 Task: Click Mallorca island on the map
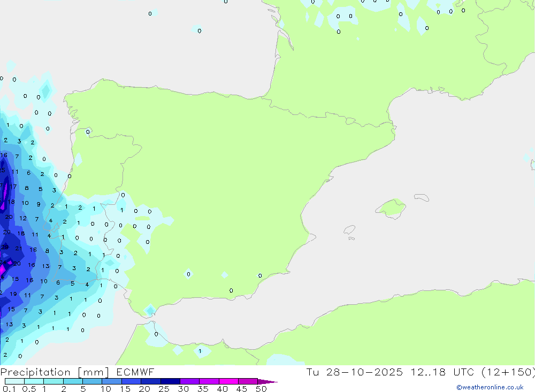click(x=391, y=207)
